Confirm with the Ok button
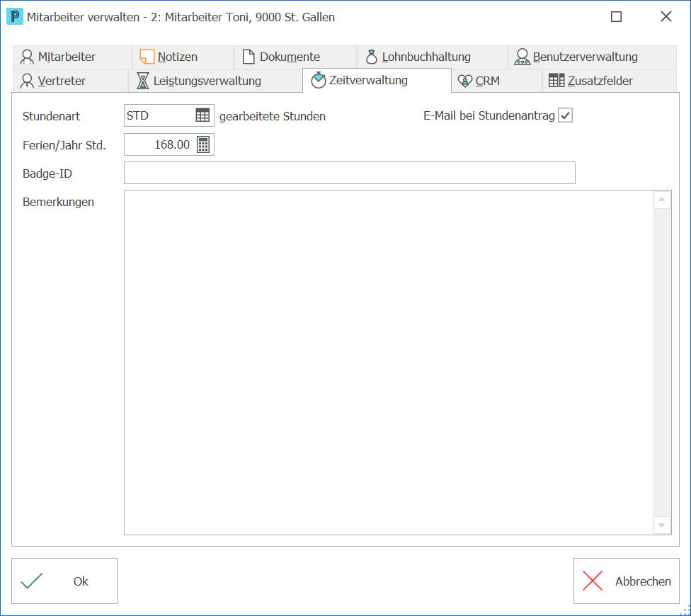This screenshot has height=616, width=691. click(64, 581)
